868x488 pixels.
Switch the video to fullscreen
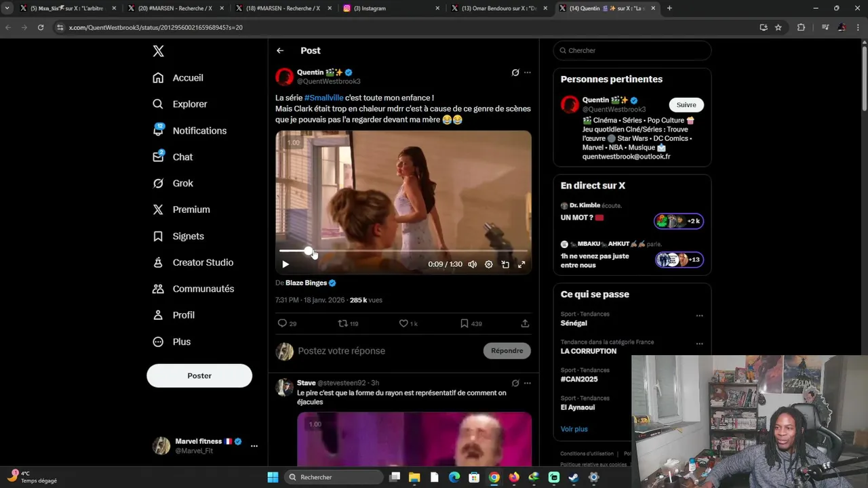521,264
